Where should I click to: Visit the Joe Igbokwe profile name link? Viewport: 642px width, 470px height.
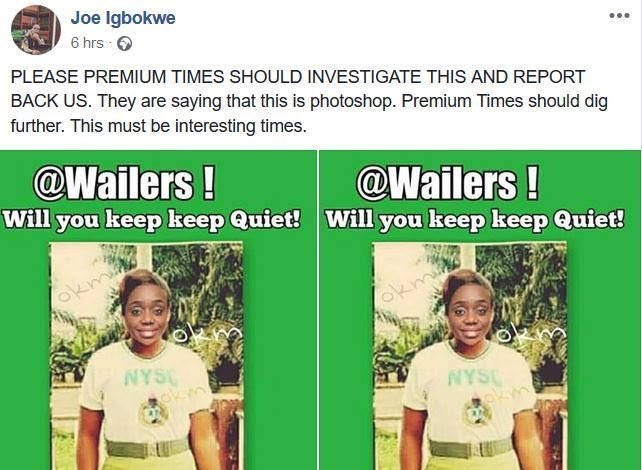(123, 18)
